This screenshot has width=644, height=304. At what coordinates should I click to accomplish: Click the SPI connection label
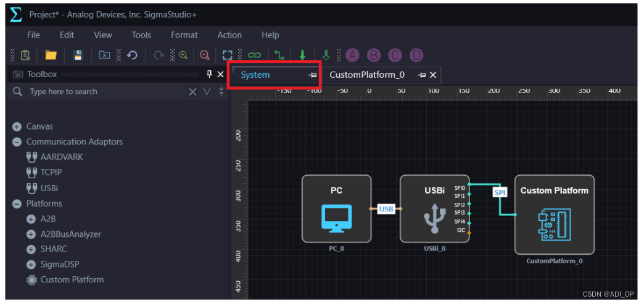(500, 192)
